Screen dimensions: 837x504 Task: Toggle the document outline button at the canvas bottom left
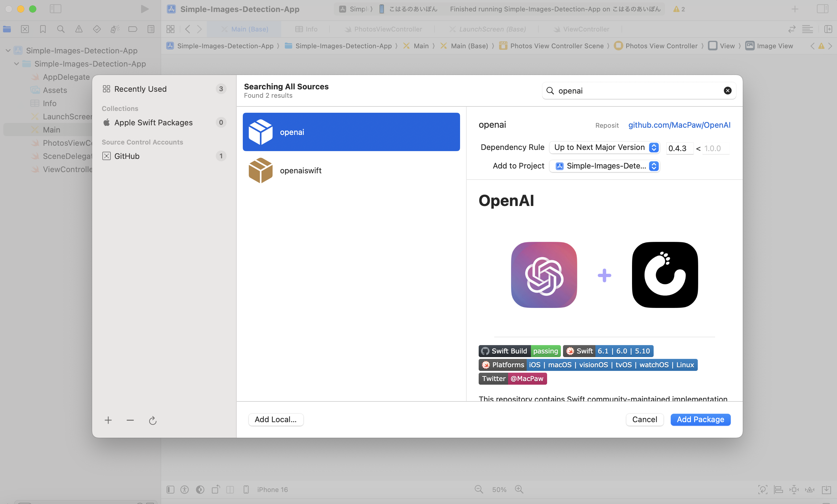(170, 489)
